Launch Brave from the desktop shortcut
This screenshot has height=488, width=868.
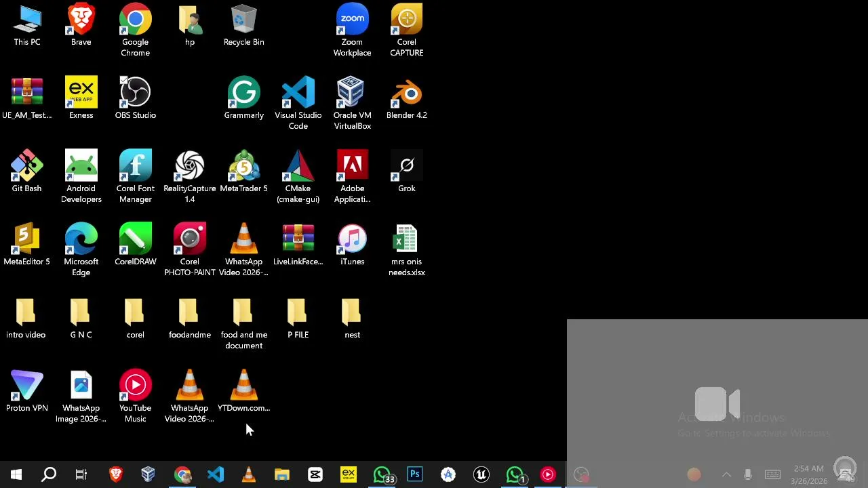tap(81, 26)
